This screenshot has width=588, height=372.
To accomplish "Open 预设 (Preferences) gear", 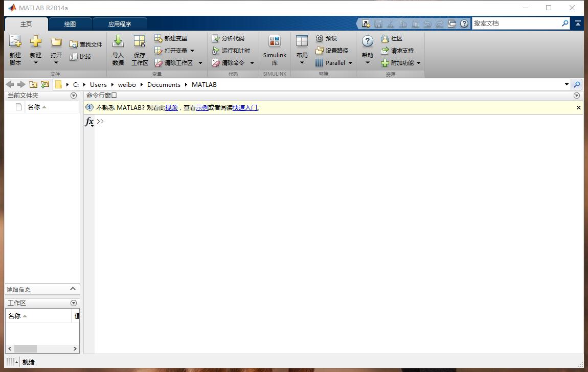I will pos(326,38).
